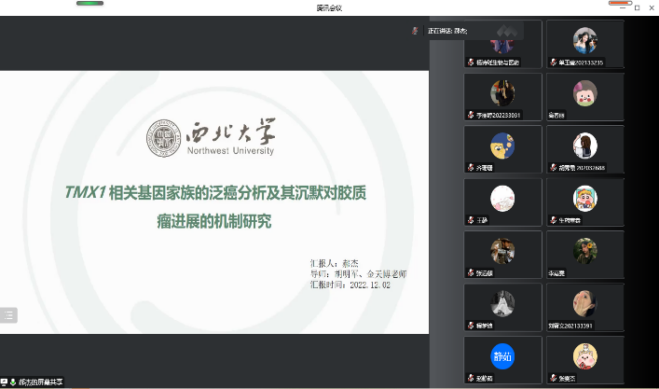Click muted mic icon on the 202233001 participant tile
Image resolution: width=659 pixels, height=389 pixels.
pos(471,115)
